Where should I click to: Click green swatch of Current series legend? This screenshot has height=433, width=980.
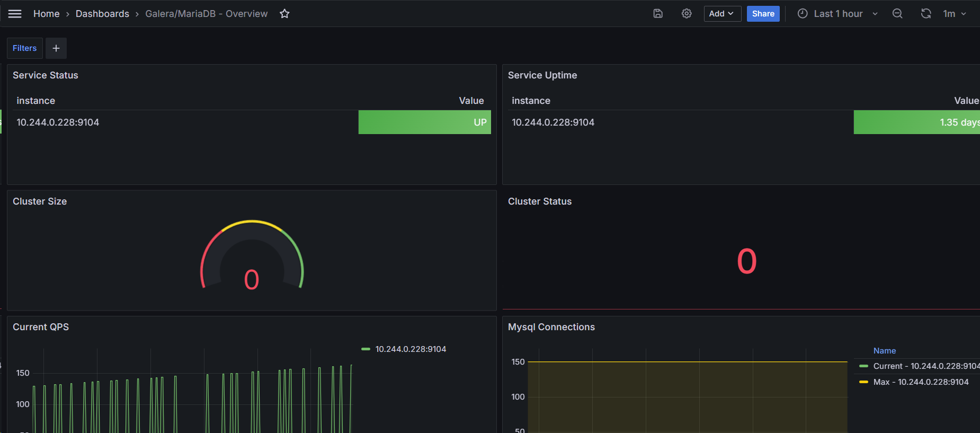[x=863, y=366]
